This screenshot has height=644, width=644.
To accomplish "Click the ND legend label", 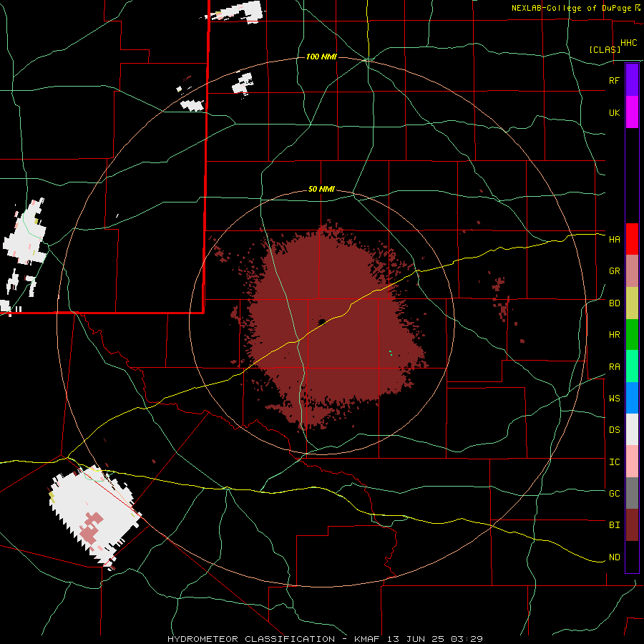I will coord(614,557).
